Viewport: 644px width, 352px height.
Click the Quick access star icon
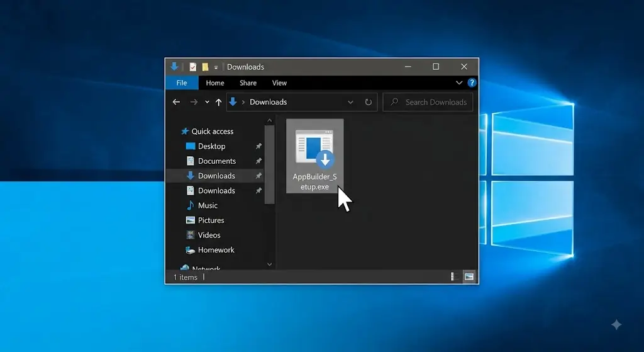pyautogui.click(x=185, y=131)
